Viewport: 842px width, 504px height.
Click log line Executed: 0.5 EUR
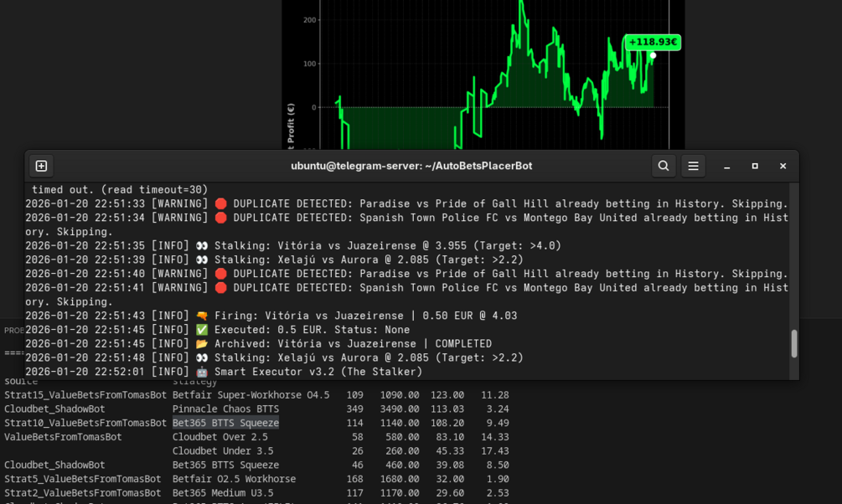coord(218,330)
